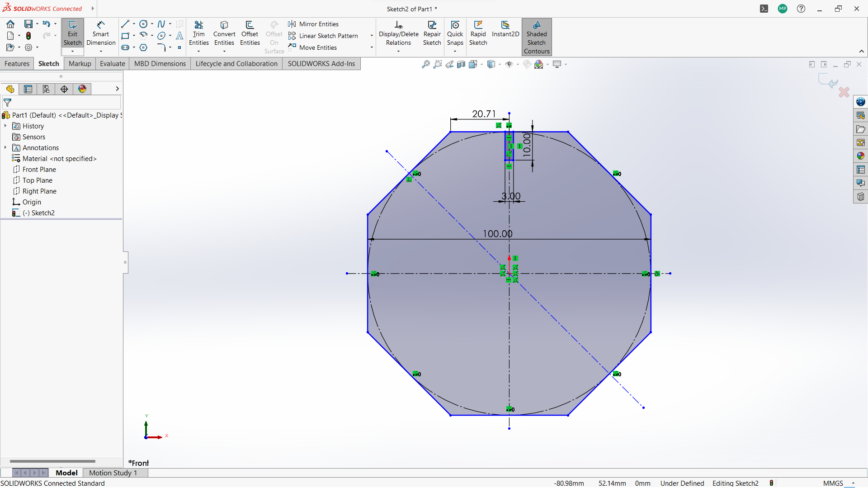868x488 pixels.
Task: Open the Help question mark icon
Action: [801, 9]
